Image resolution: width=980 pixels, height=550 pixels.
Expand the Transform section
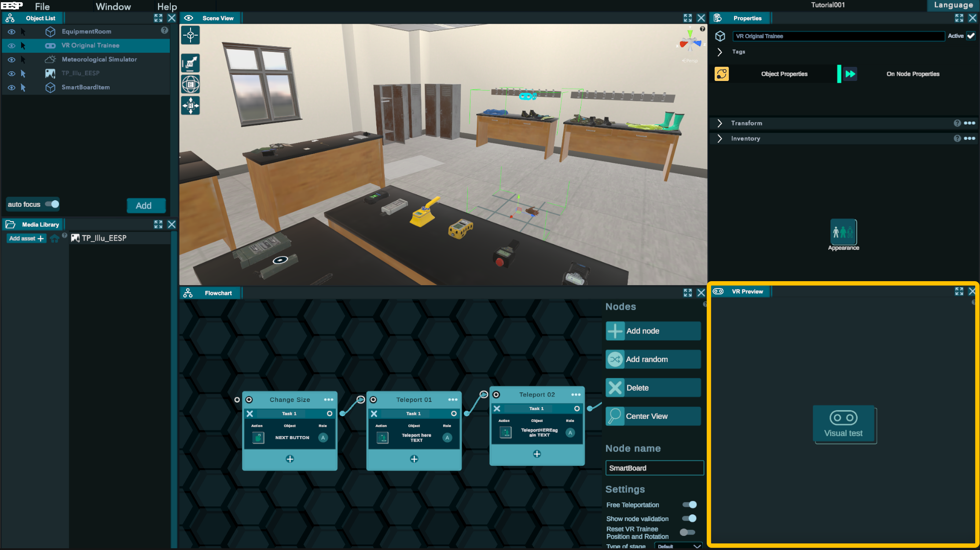719,123
